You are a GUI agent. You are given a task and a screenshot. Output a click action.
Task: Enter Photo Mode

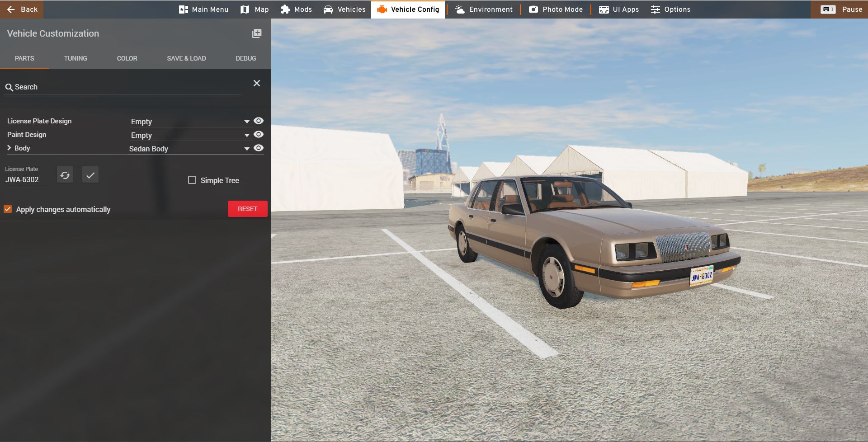point(556,9)
